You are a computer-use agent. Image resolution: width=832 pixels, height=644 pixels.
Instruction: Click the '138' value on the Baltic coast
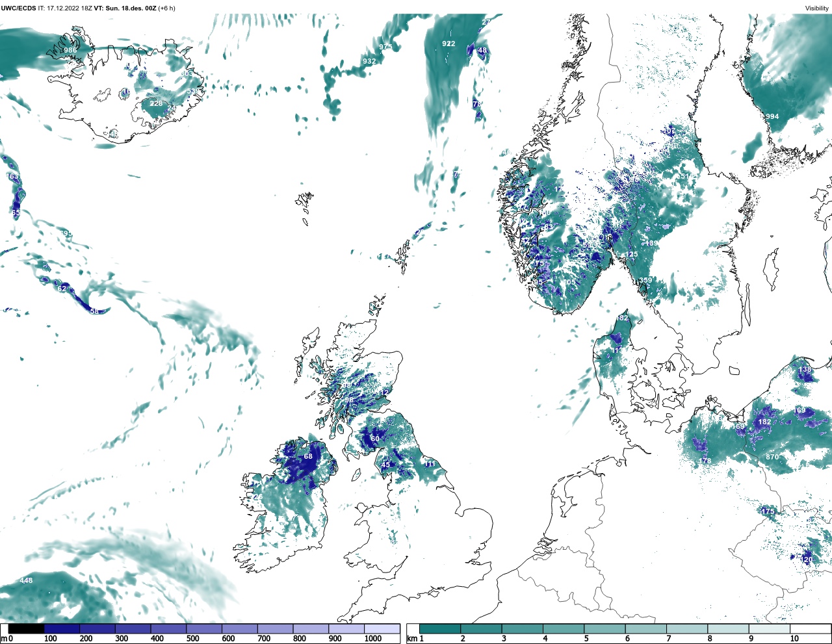(x=805, y=370)
